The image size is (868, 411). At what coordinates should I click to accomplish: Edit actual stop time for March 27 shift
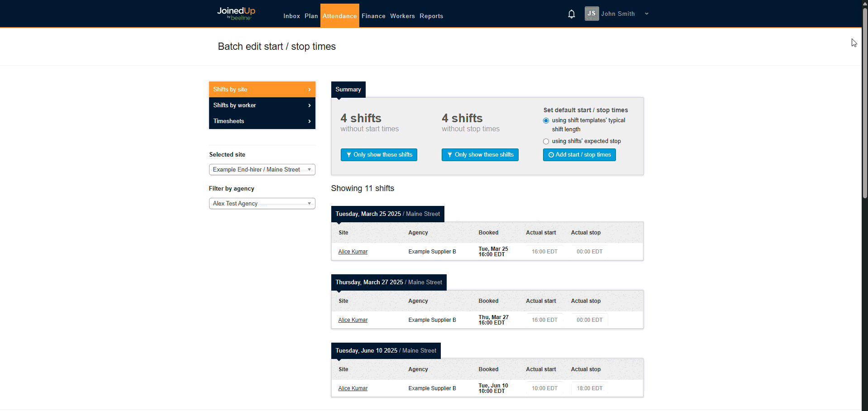(589, 320)
